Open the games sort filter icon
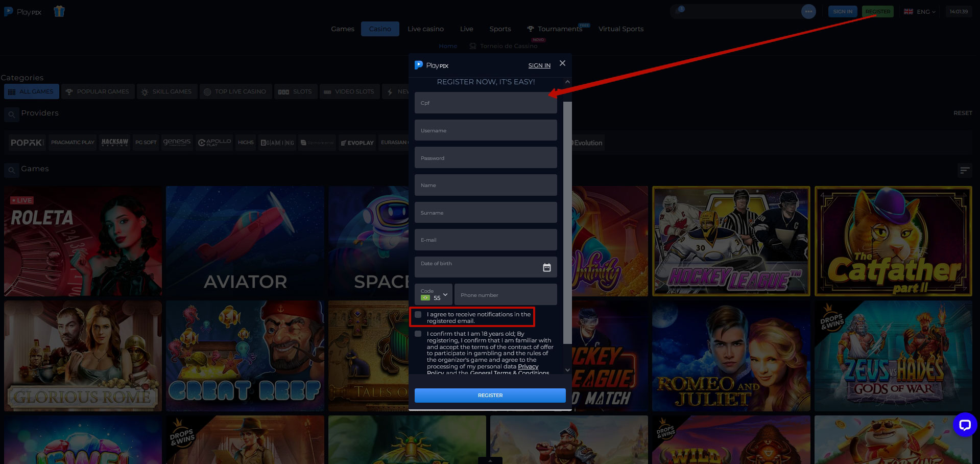The height and width of the screenshot is (464, 980). pos(964,170)
